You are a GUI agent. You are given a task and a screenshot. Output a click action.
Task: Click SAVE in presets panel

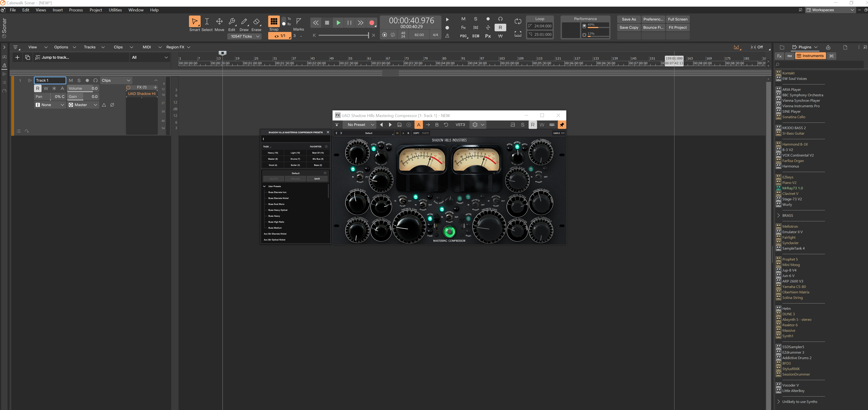pos(317,179)
